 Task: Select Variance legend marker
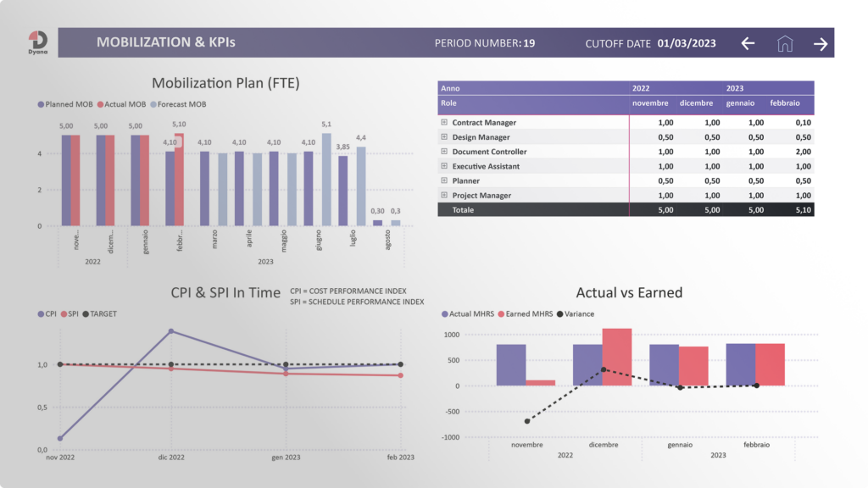(x=559, y=313)
